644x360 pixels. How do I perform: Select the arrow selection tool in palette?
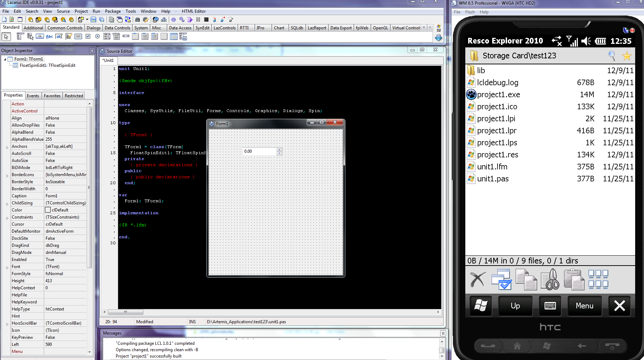click(x=6, y=36)
